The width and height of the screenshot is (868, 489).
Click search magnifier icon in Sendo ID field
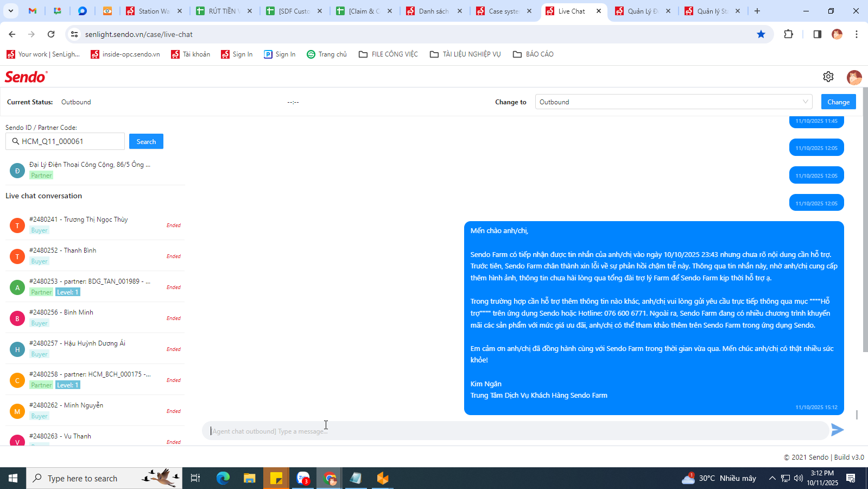[16, 141]
